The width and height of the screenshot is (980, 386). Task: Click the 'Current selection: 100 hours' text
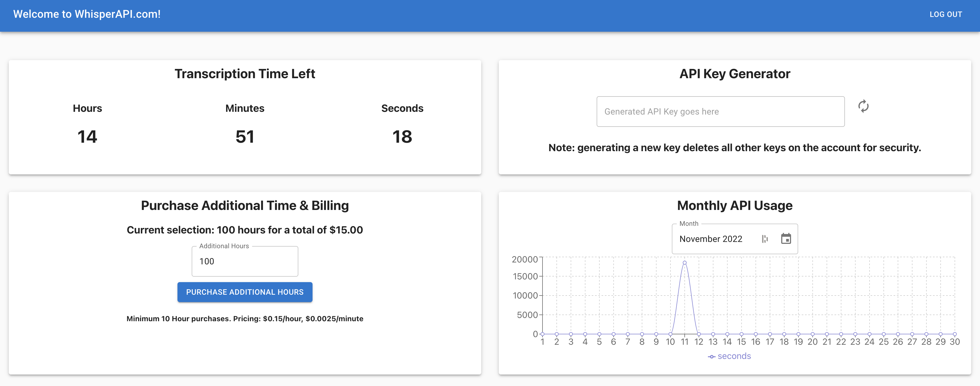click(x=245, y=230)
